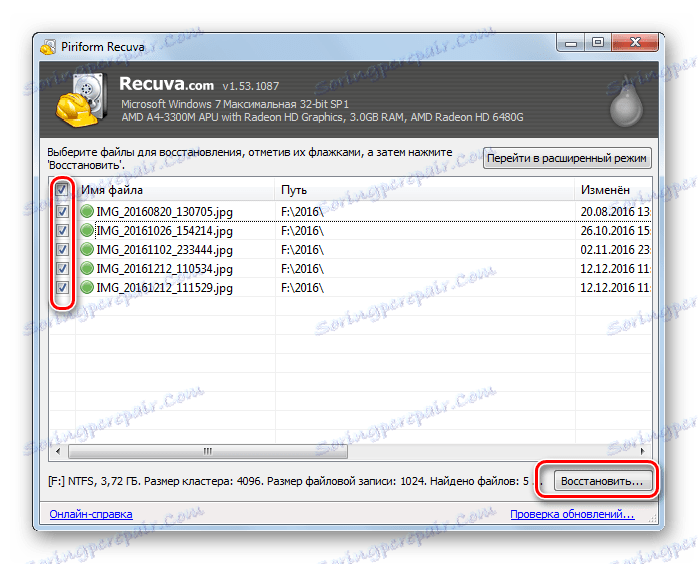Click modified date 02.11.2016
Image resolution: width=698 pixels, height=564 pixels.
(x=615, y=250)
